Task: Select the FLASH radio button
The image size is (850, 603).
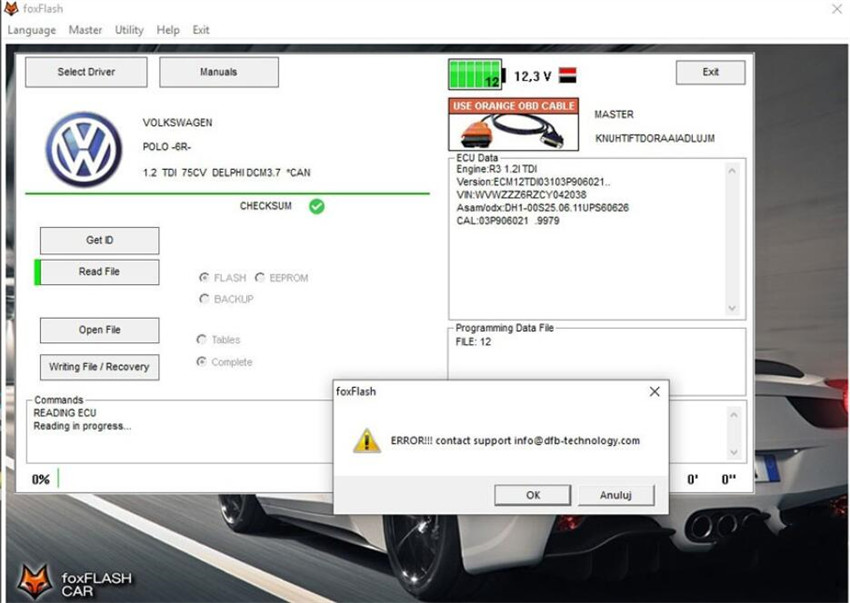Action: (204, 278)
